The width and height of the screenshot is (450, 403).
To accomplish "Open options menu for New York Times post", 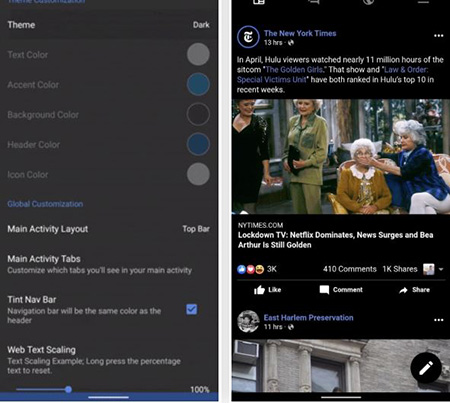I will (x=439, y=36).
